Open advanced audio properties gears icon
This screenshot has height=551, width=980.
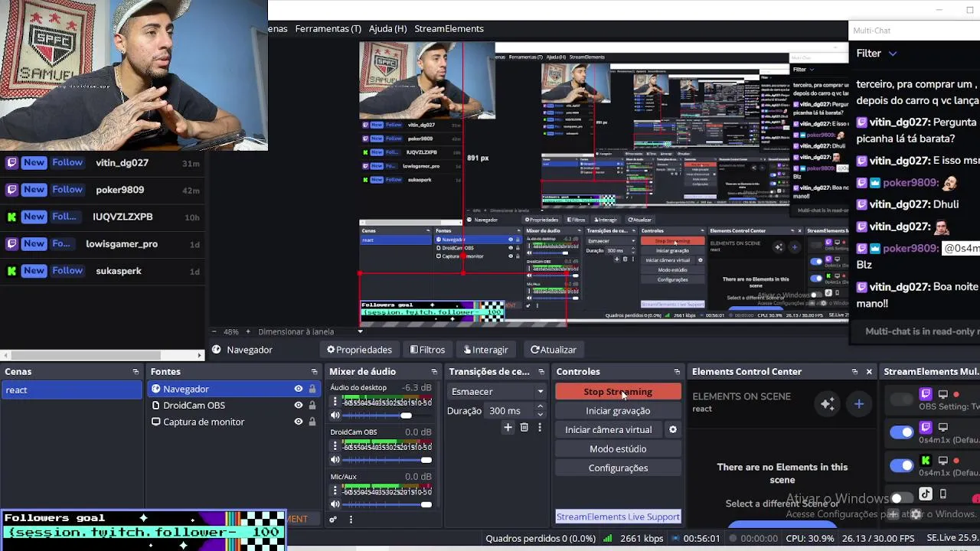[x=333, y=520]
